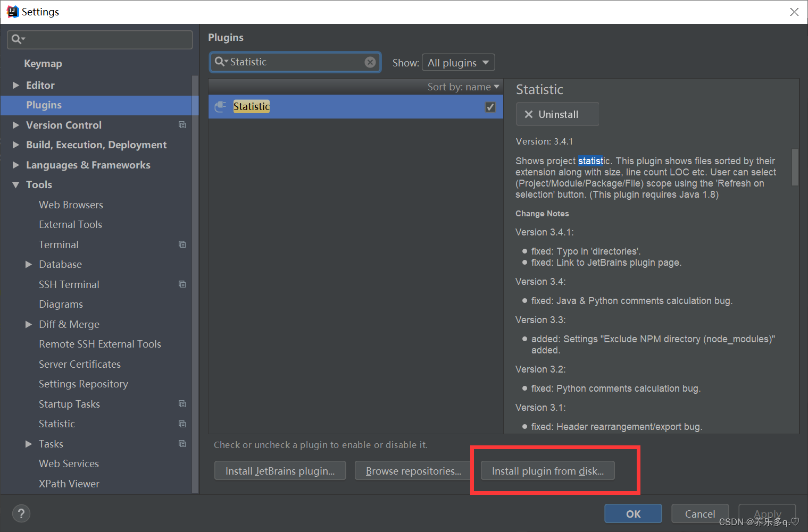808x532 pixels.
Task: Expand the Version Control section
Action: pos(16,125)
